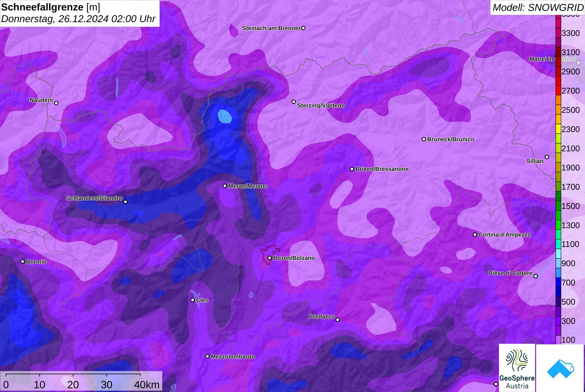Click the Schneefallgrenze [m] title
585x392 pixels.
pyautogui.click(x=51, y=7)
